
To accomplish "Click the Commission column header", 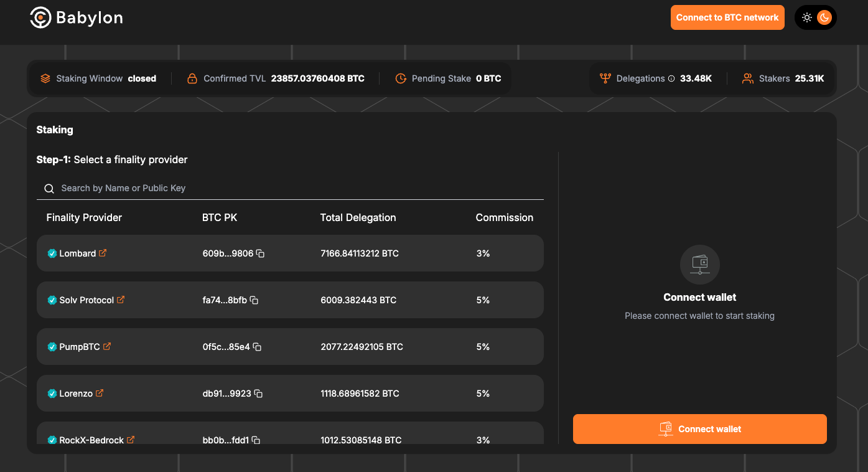I will pyautogui.click(x=505, y=217).
